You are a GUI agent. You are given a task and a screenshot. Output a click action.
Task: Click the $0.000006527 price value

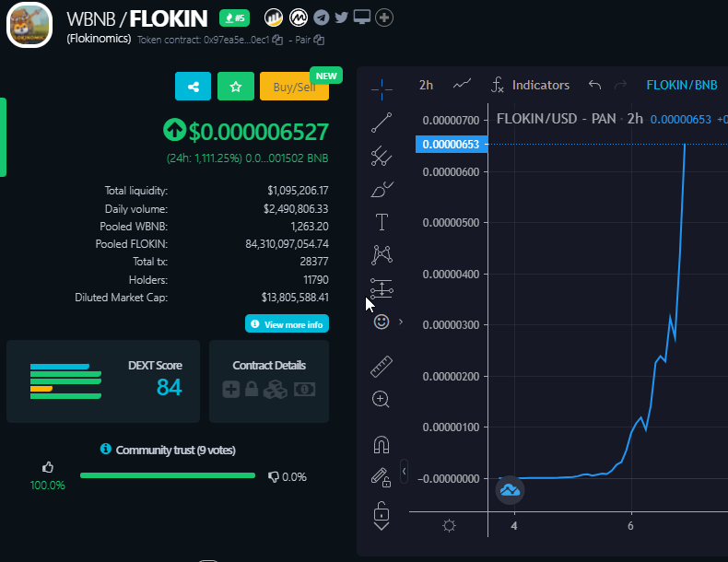point(259,132)
